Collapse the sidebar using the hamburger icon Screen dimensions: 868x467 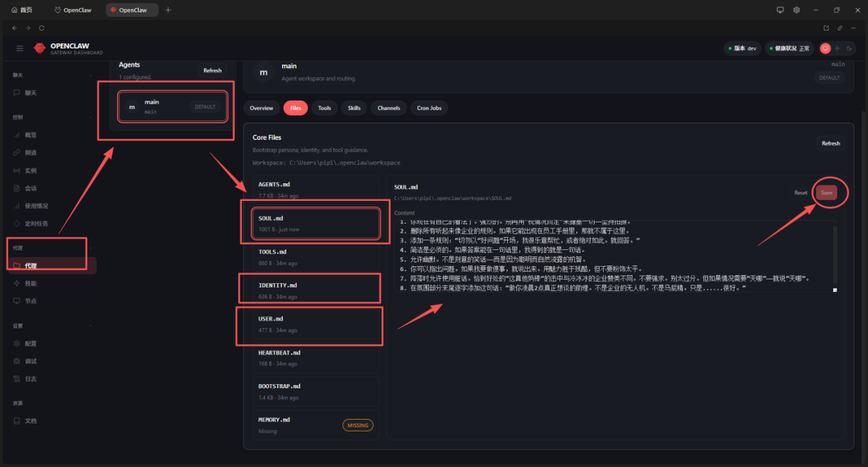[19, 47]
